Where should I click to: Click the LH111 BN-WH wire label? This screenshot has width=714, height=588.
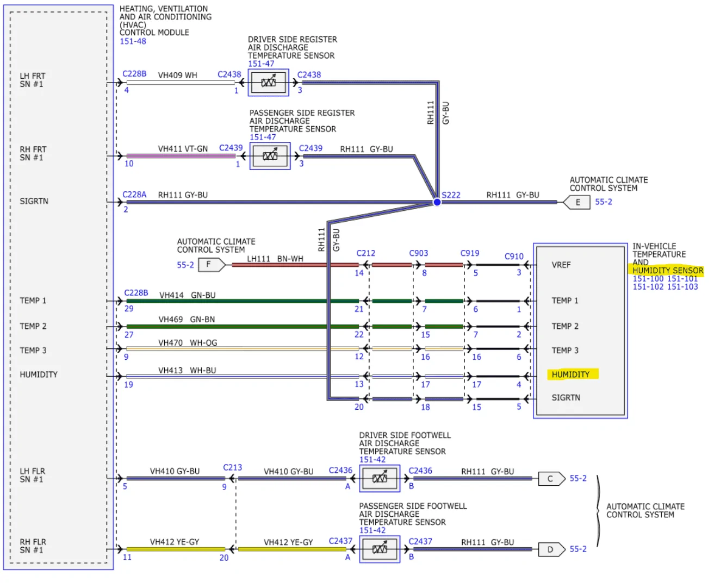275,259
